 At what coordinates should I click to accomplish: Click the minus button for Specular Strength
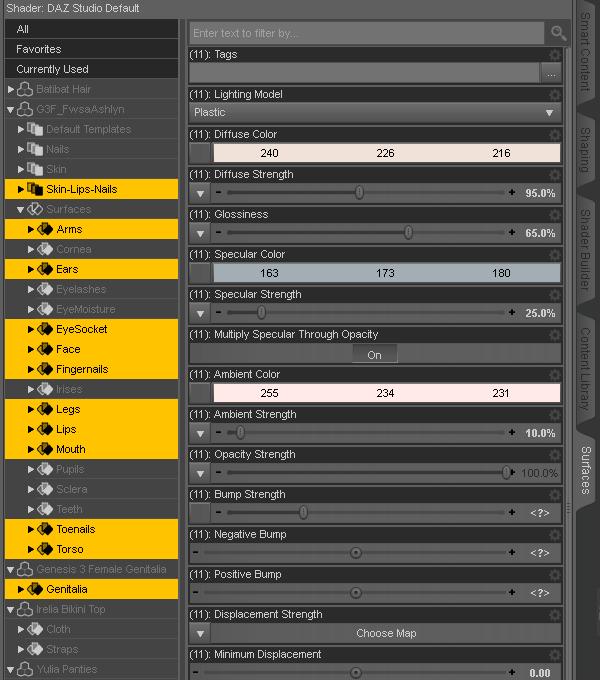tap(218, 312)
